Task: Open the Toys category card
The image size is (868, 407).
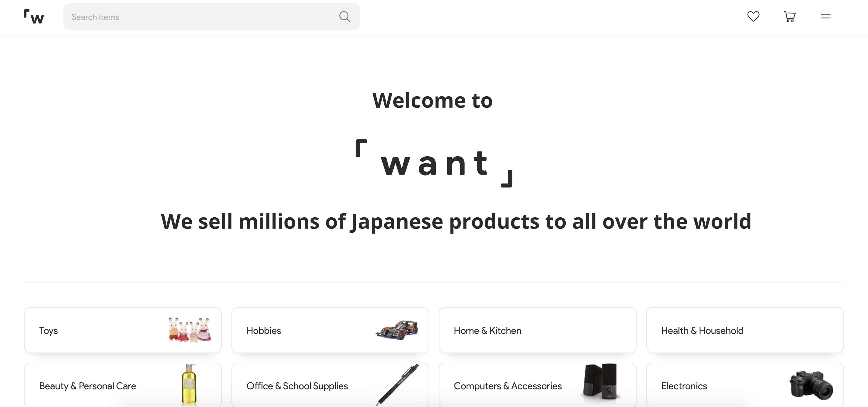Action: 123,330
